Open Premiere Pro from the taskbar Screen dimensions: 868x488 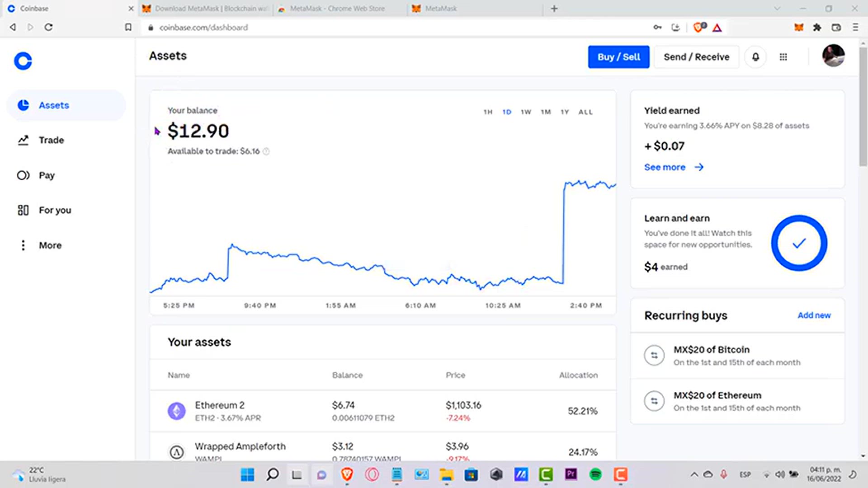point(571,474)
